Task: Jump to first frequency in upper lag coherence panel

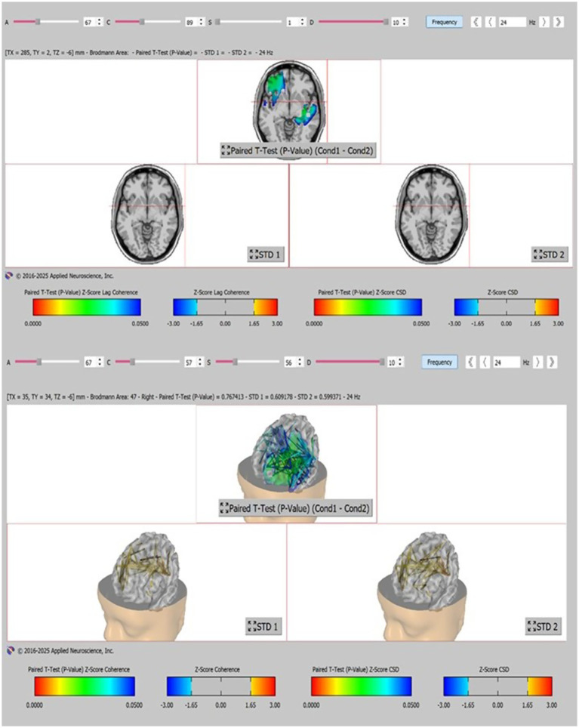Action: 476,22
